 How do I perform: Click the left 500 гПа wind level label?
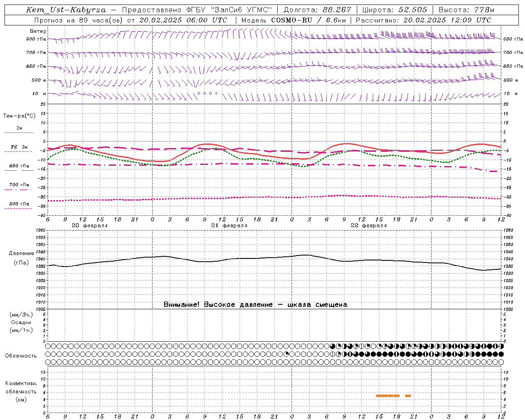point(36,39)
